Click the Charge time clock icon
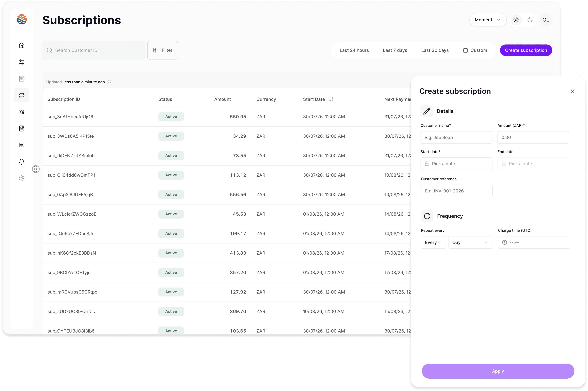The width and height of the screenshot is (588, 391). tap(504, 242)
